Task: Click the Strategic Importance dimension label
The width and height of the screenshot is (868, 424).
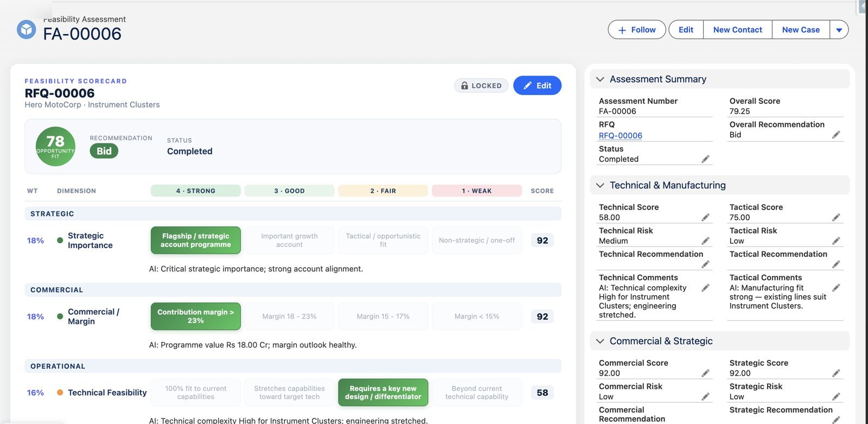Action: click(x=90, y=241)
